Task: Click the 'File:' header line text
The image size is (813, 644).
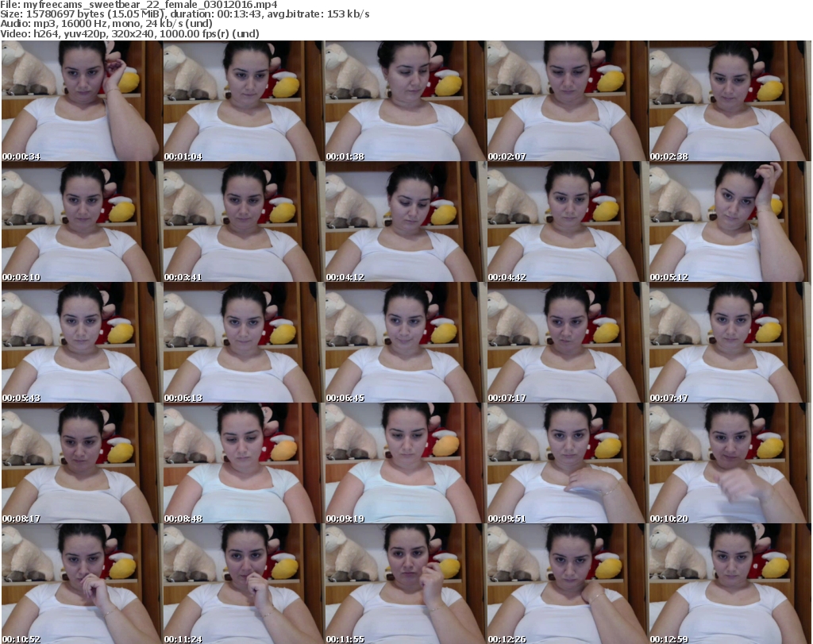Action: 139,5
